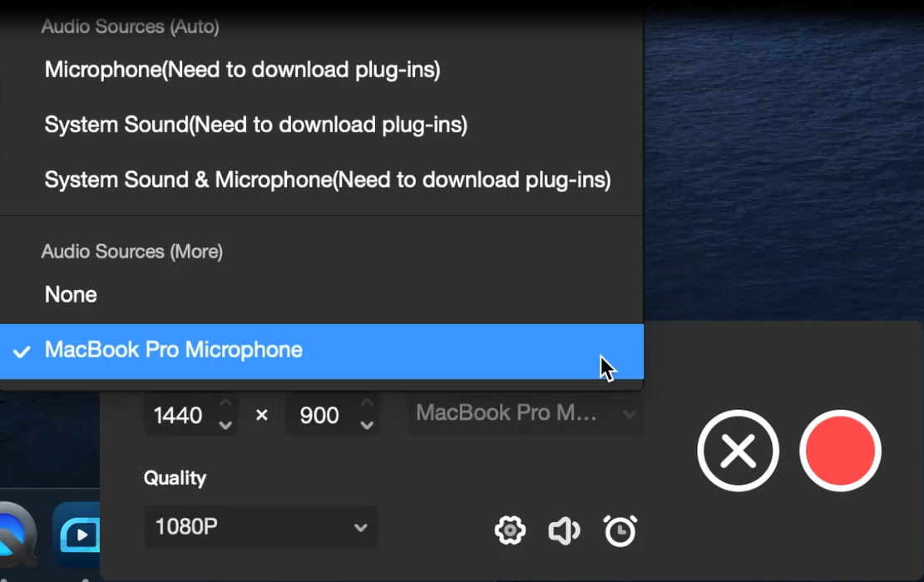Open recorder settings gear icon
This screenshot has height=582, width=924.
click(x=510, y=530)
